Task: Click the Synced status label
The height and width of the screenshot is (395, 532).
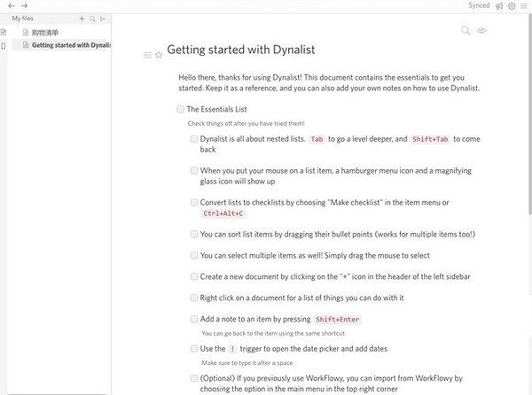Action: point(480,6)
